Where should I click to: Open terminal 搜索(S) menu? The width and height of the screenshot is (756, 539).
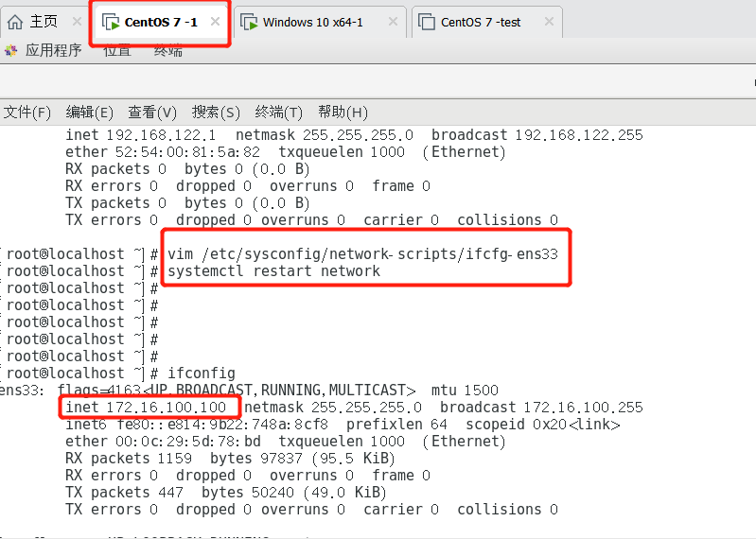click(216, 113)
